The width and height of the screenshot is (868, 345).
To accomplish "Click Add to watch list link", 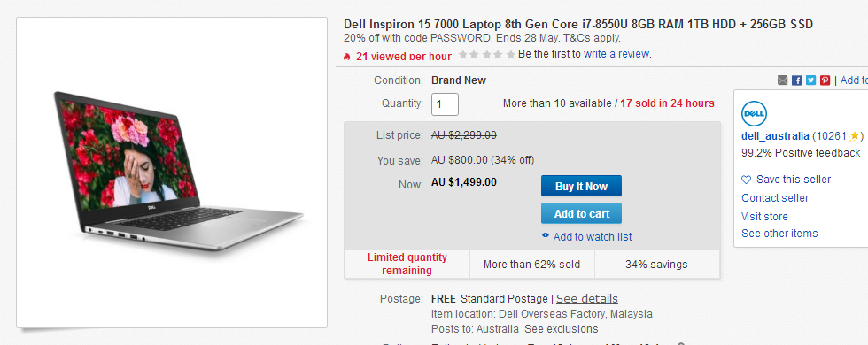I will tap(593, 237).
